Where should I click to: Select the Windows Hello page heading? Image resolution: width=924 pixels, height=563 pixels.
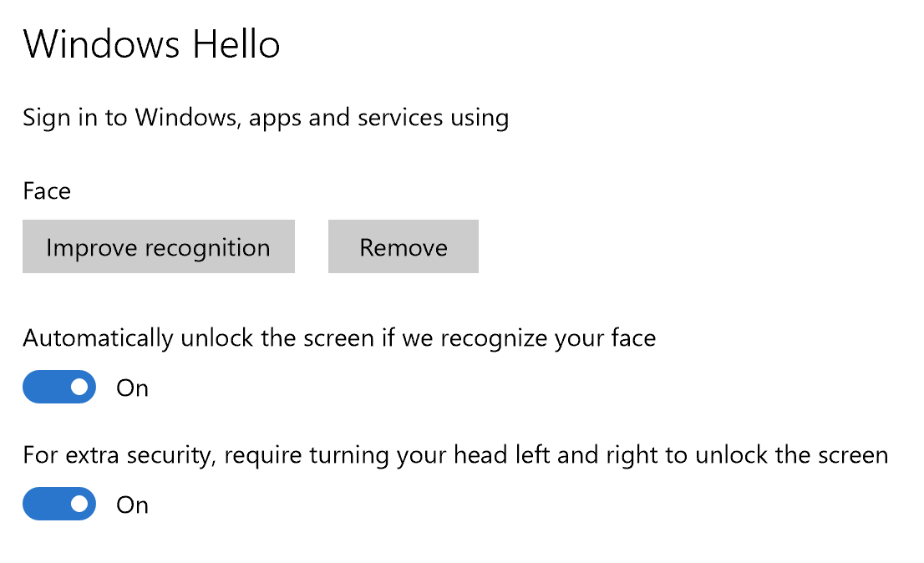[x=151, y=44]
